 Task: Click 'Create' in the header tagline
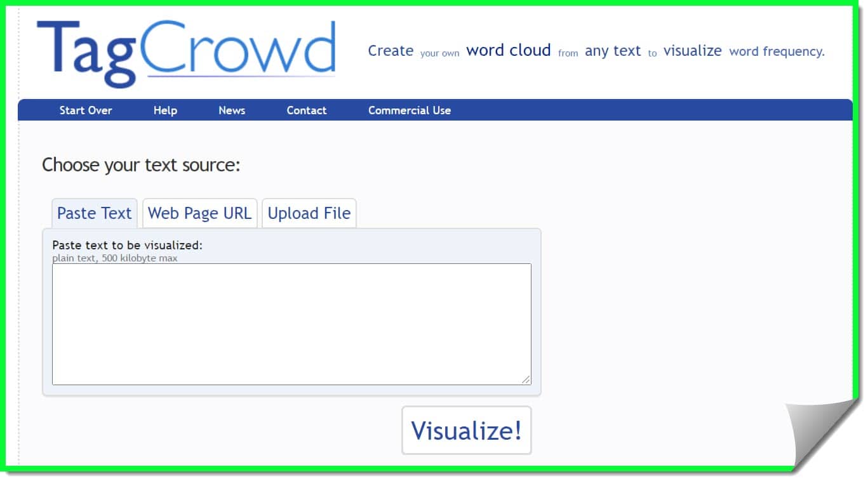[x=391, y=51]
